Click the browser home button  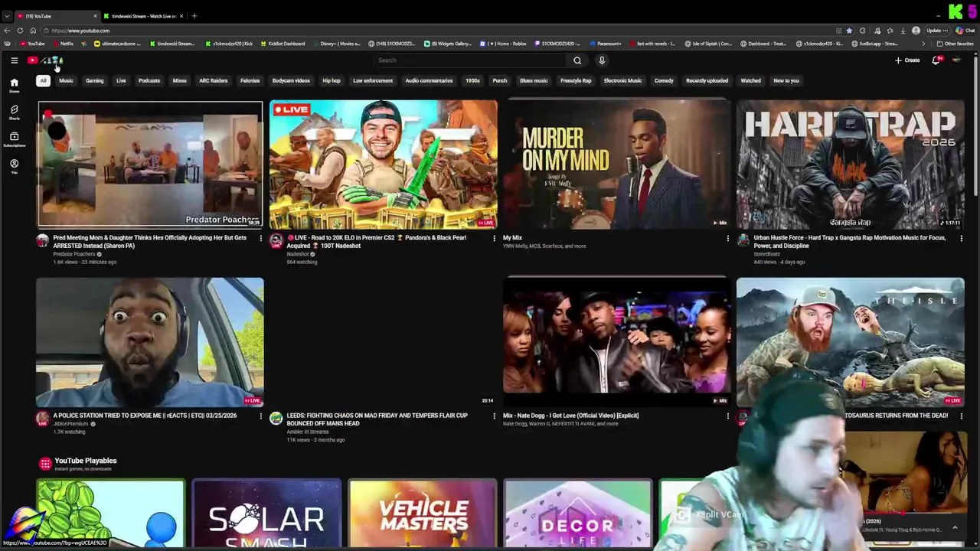pos(33,31)
